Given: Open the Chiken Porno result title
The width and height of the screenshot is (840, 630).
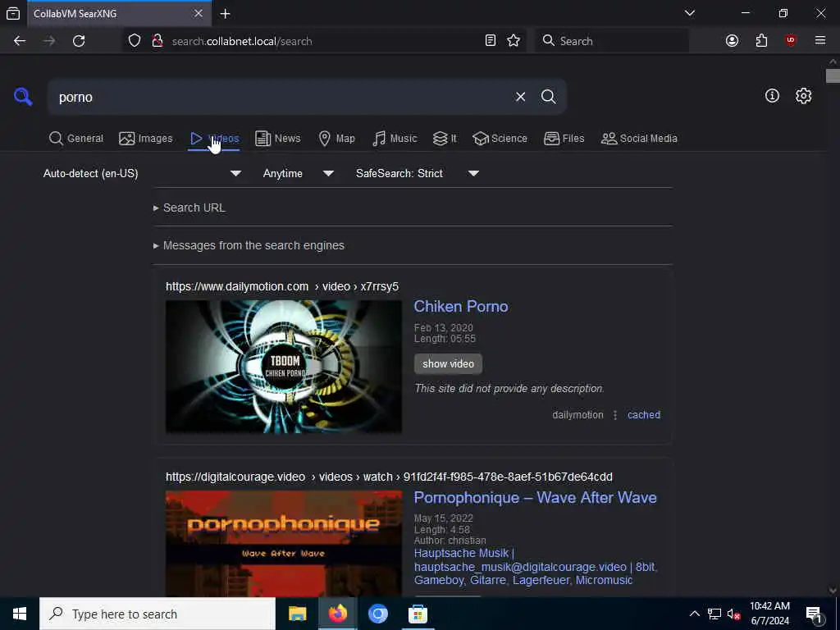Looking at the screenshot, I should click(x=461, y=306).
